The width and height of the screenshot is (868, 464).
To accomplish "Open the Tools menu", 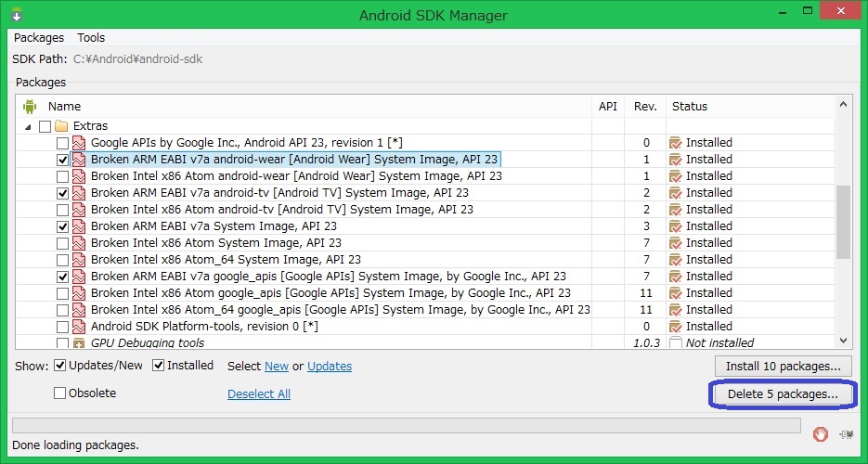I will [91, 38].
